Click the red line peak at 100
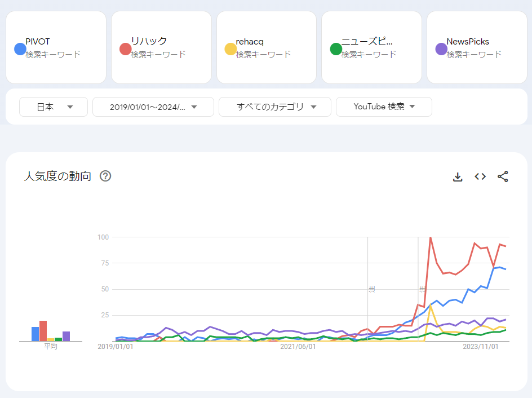532x398 pixels. [x=430, y=237]
